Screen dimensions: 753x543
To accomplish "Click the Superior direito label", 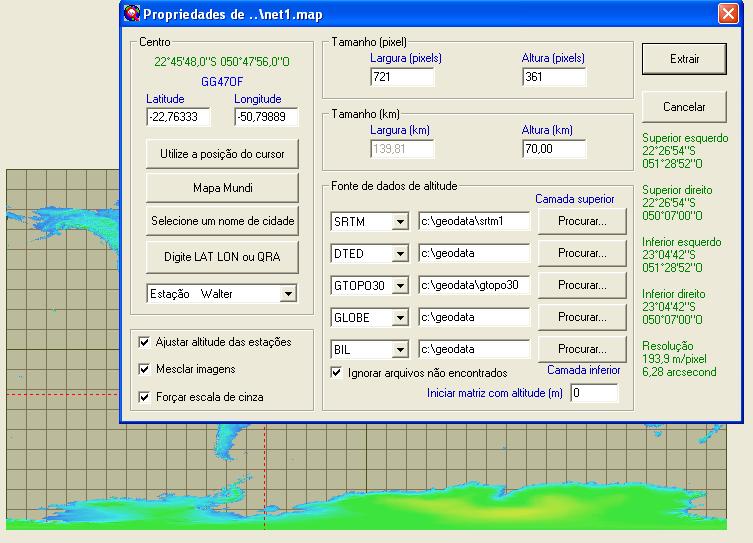I will point(677,190).
